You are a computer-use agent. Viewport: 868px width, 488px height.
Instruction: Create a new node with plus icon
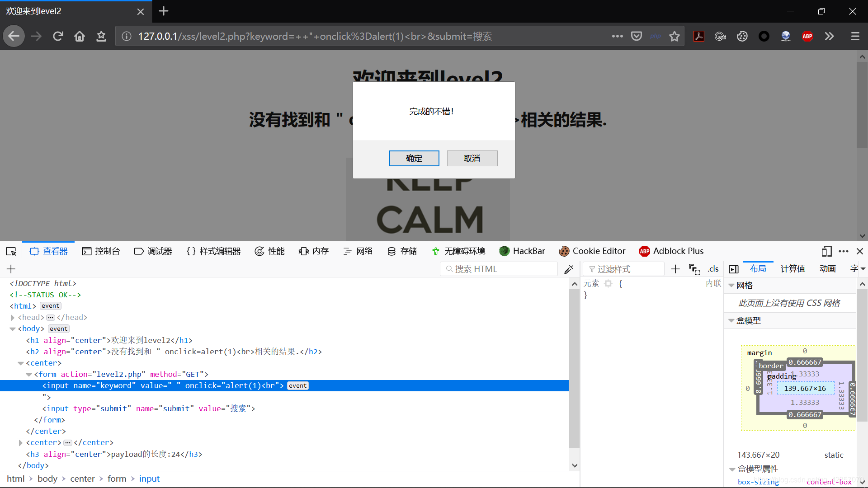pos(11,269)
